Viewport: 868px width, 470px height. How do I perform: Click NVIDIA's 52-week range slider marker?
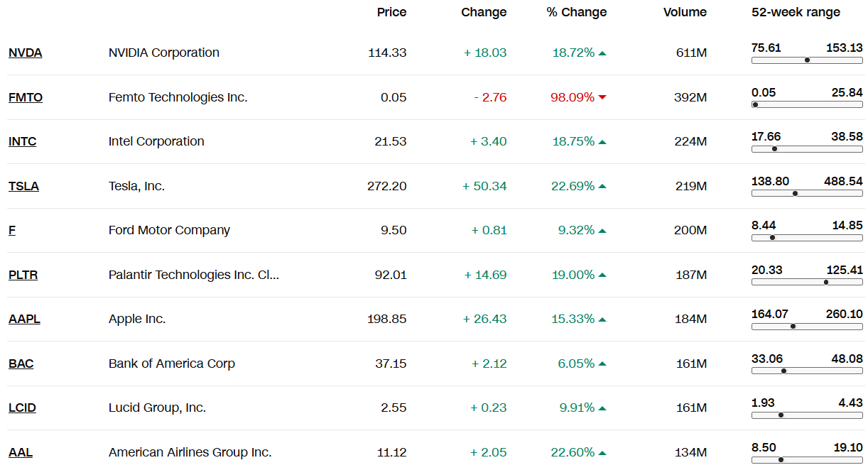click(807, 60)
